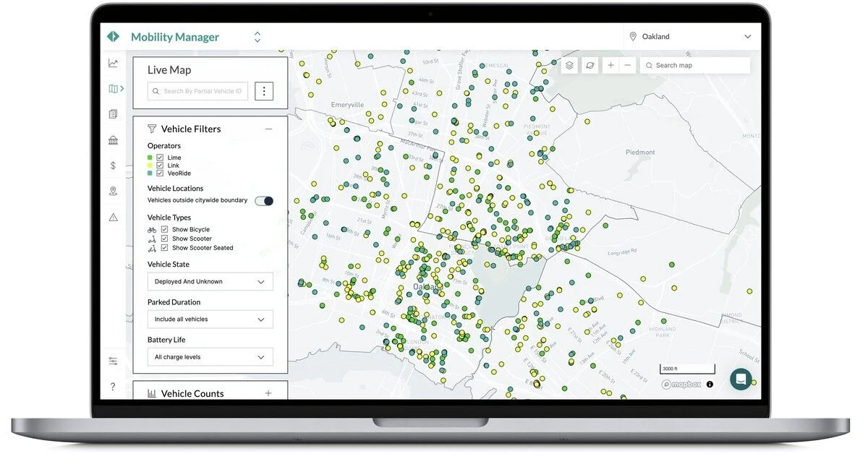Toggle vehicles outside citywide boundary switch
868x459 pixels.
[264, 201]
